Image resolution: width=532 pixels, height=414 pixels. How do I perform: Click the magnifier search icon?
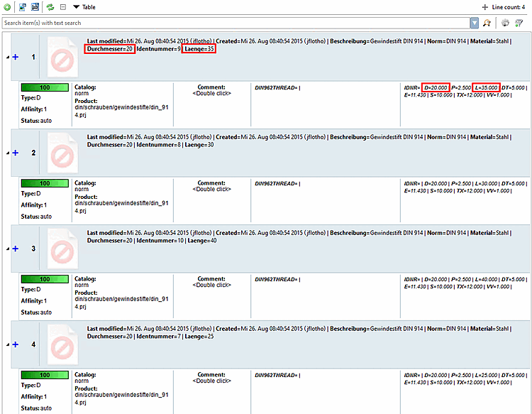pos(487,23)
